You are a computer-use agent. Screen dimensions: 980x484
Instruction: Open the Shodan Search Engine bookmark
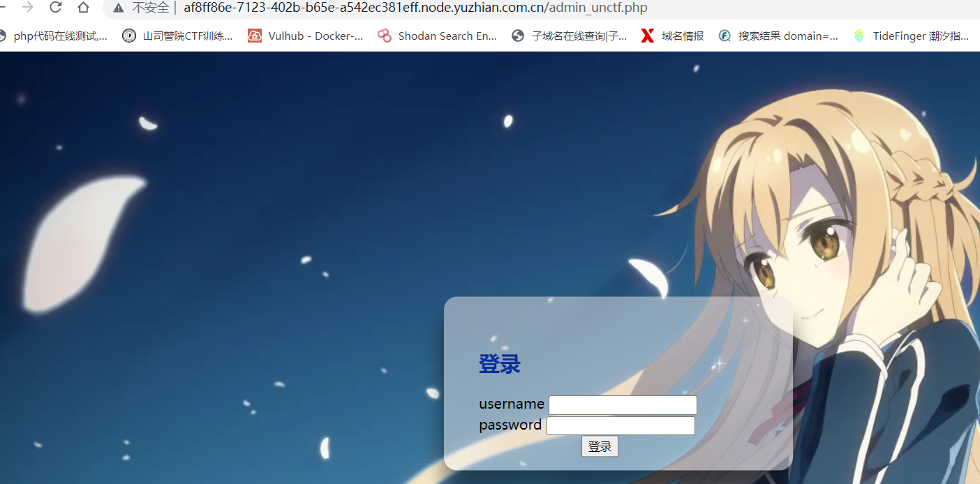pyautogui.click(x=438, y=36)
